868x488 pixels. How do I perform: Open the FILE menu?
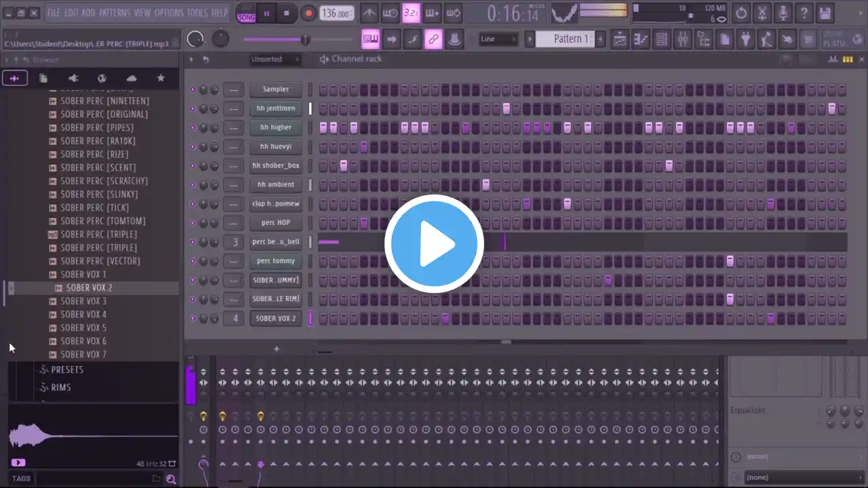pos(54,13)
